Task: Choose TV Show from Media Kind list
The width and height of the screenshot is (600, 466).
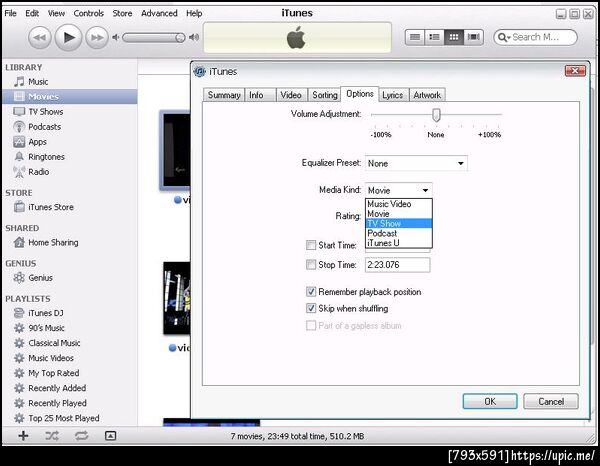Action: click(399, 223)
